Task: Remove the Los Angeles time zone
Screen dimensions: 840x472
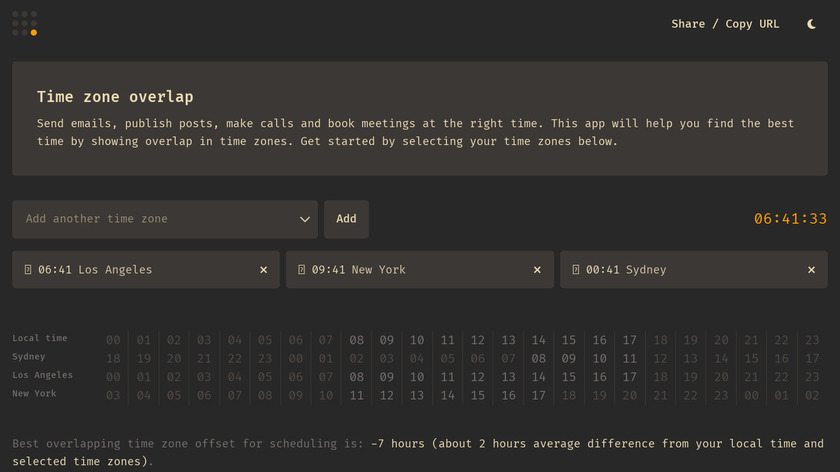Action: pyautogui.click(x=264, y=270)
